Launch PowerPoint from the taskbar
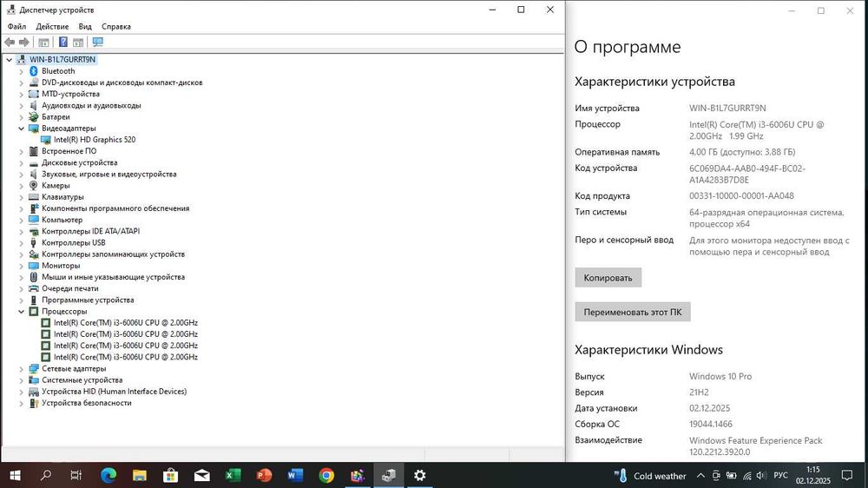 click(x=264, y=475)
